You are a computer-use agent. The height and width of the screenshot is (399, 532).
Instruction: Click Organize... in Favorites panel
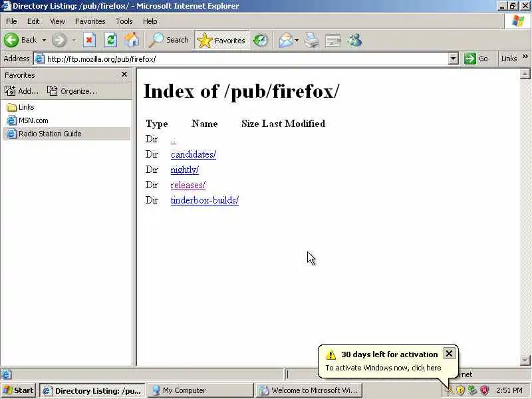click(72, 91)
